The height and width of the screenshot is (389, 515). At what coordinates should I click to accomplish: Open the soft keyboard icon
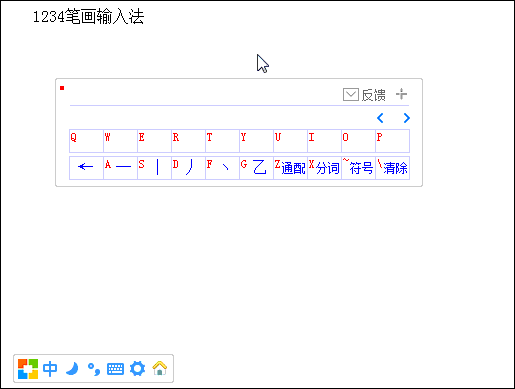(x=115, y=369)
